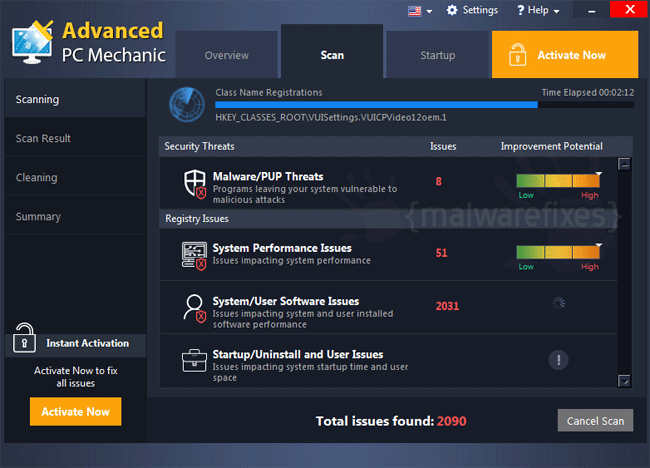Click the Malware/PUP Threats shield icon
The image size is (650, 468).
point(195,184)
